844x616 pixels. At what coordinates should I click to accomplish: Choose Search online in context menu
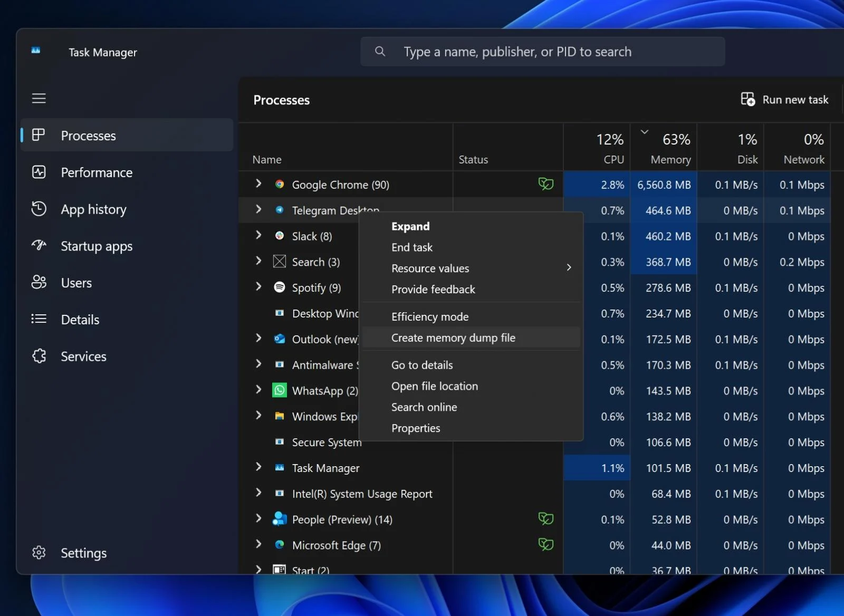(x=472, y=407)
